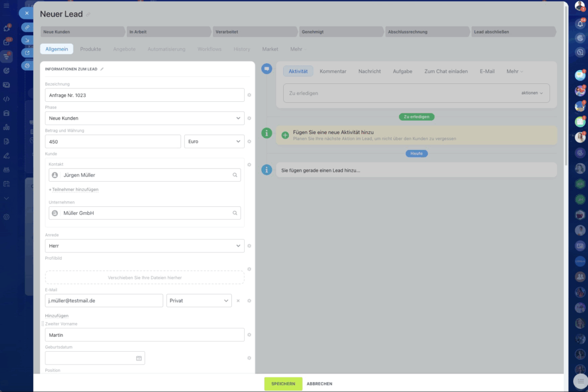Open the Phase dropdown showing Neue Kunden
The width and height of the screenshot is (588, 392).
pyautogui.click(x=144, y=118)
